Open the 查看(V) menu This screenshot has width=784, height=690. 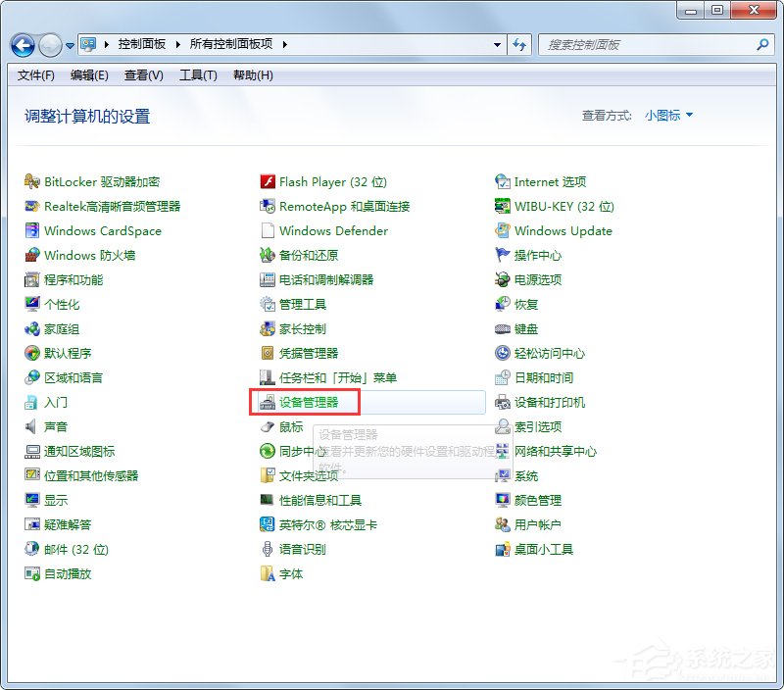click(x=142, y=75)
